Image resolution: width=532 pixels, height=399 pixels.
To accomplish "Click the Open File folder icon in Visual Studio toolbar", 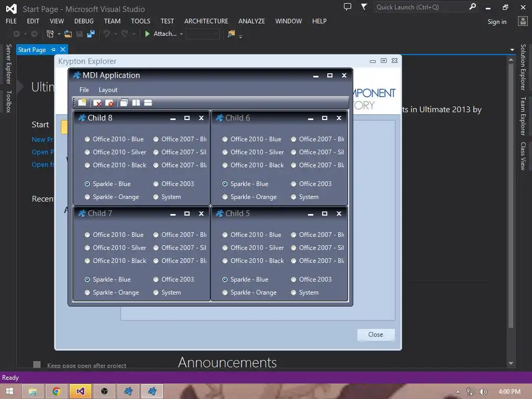I will click(x=68, y=34).
